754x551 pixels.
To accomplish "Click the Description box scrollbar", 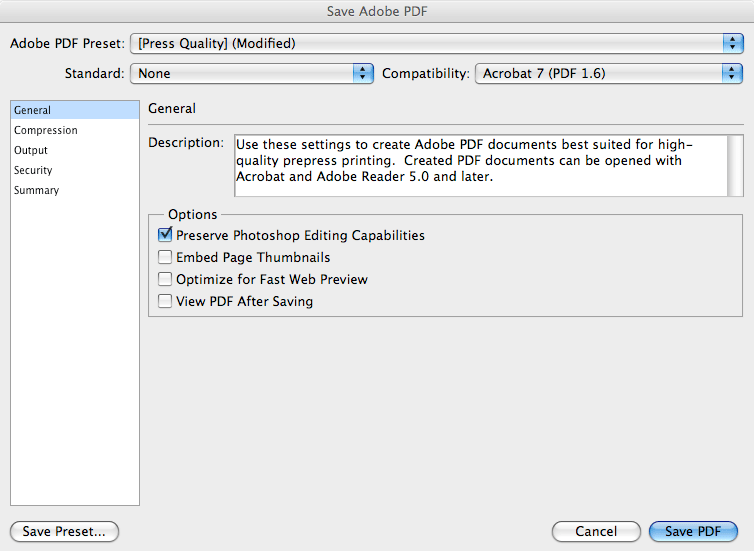I will pos(735,165).
